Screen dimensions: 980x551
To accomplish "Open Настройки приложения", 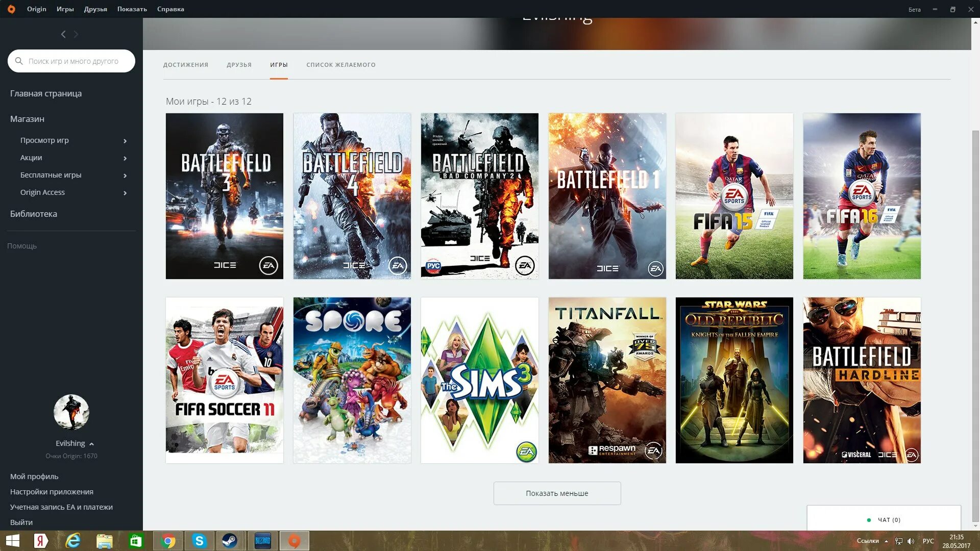I will (x=52, y=492).
